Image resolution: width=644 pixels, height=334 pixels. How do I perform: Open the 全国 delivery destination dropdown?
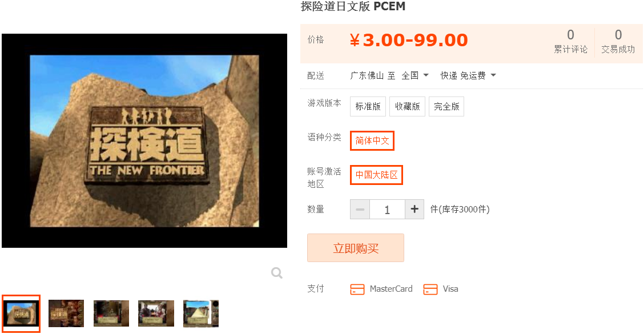pos(415,75)
